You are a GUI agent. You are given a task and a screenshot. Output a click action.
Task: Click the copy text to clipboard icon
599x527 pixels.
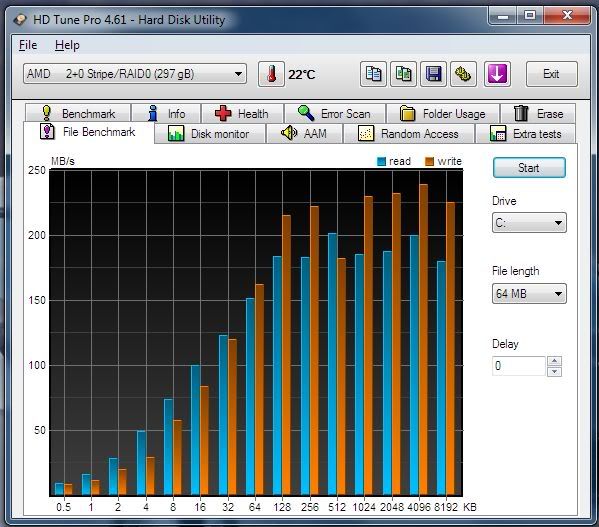[x=373, y=74]
